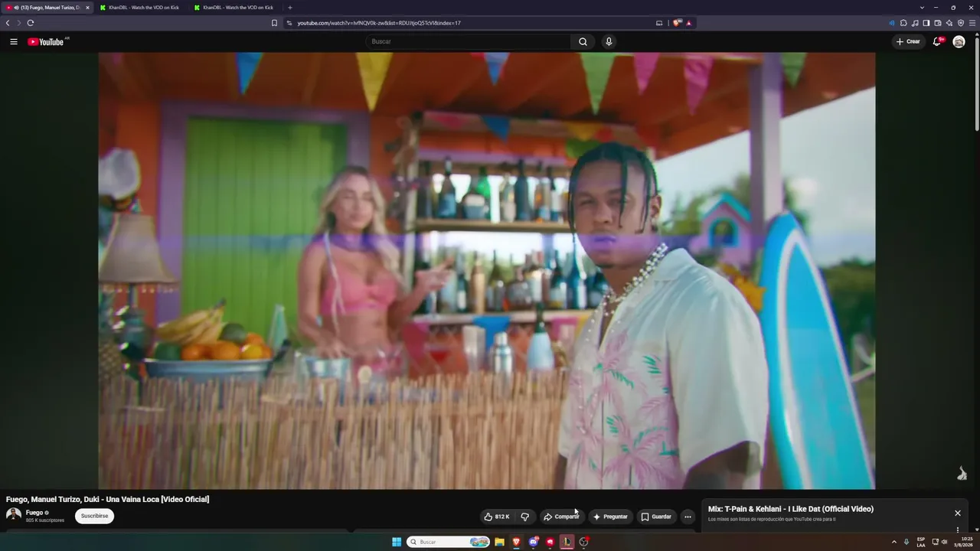Reload the page with the refresh icon

click(x=31, y=23)
